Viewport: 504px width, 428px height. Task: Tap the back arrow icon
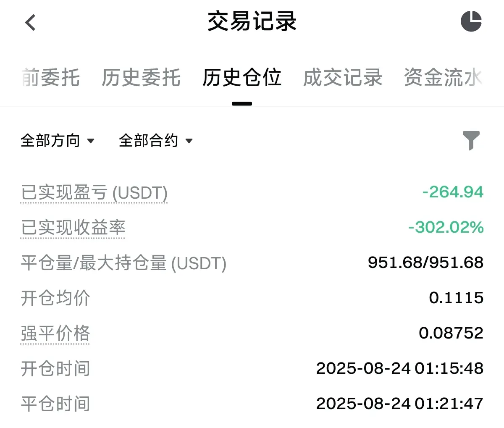30,23
